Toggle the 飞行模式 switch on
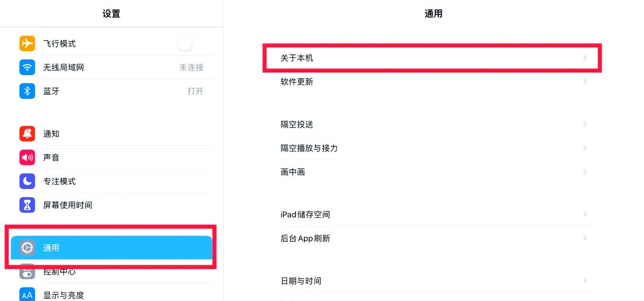Screen dimensions: 644x301 tap(185, 43)
